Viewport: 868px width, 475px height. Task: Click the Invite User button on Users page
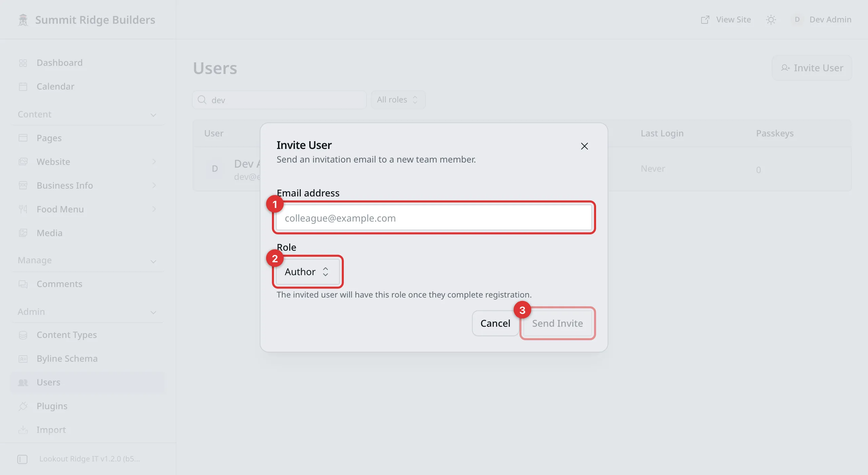point(812,68)
